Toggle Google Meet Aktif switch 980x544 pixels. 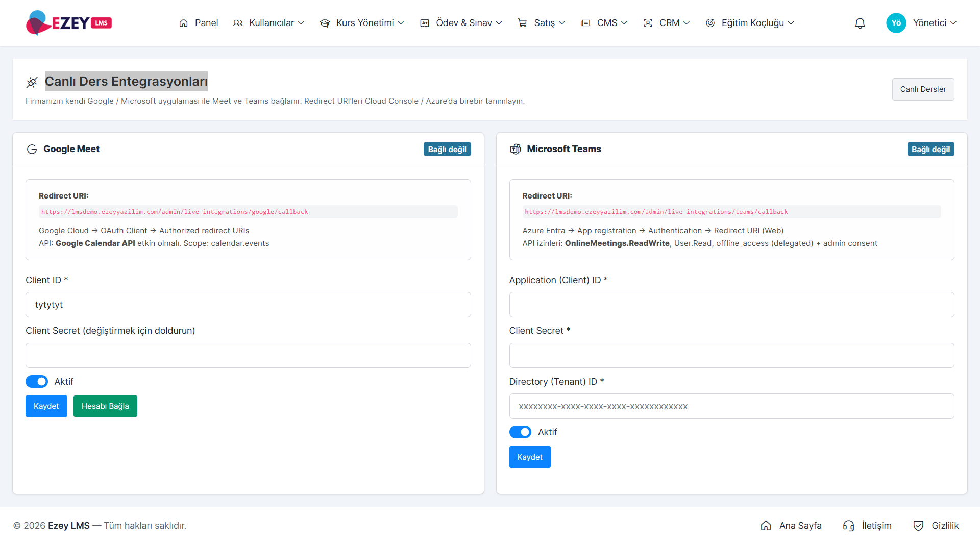coord(37,382)
